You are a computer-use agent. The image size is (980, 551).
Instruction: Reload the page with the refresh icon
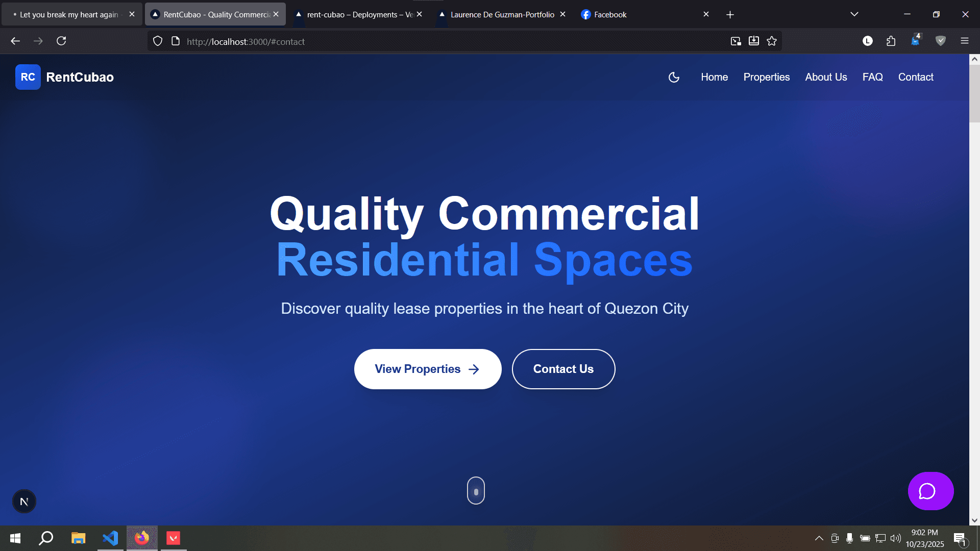(x=61, y=41)
